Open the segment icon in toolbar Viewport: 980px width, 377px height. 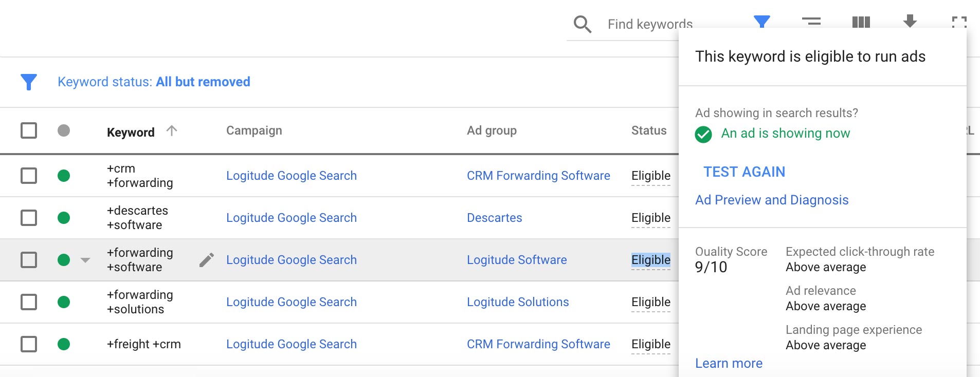pos(811,22)
